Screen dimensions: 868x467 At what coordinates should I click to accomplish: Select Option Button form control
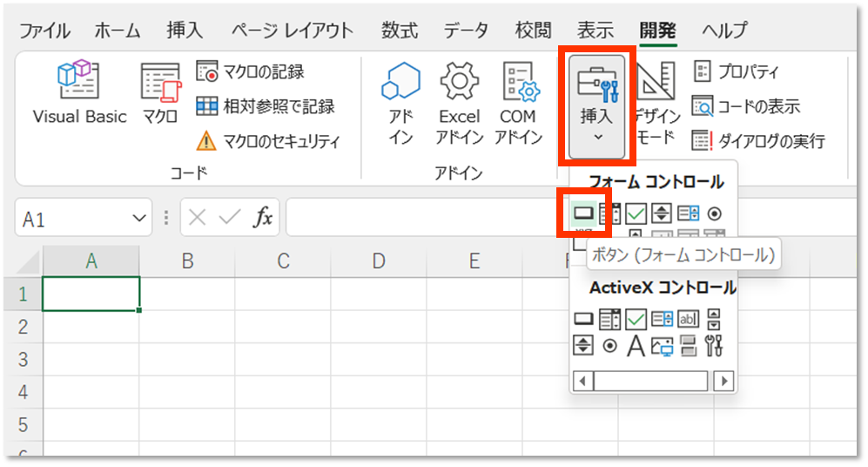[x=714, y=213]
